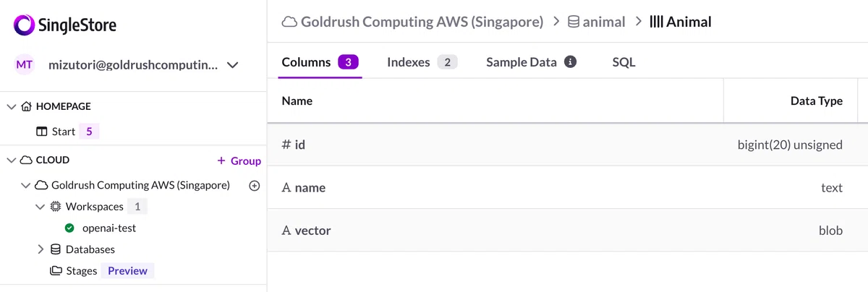
Task: Go to Goldrush Computing AWS breadcrumb link
Action: pyautogui.click(x=422, y=22)
